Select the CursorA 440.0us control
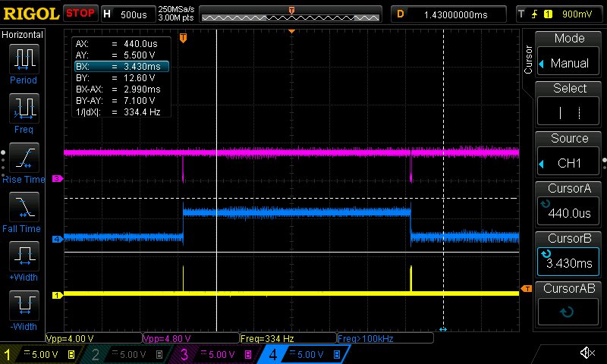The height and width of the screenshot is (364, 607). (568, 212)
